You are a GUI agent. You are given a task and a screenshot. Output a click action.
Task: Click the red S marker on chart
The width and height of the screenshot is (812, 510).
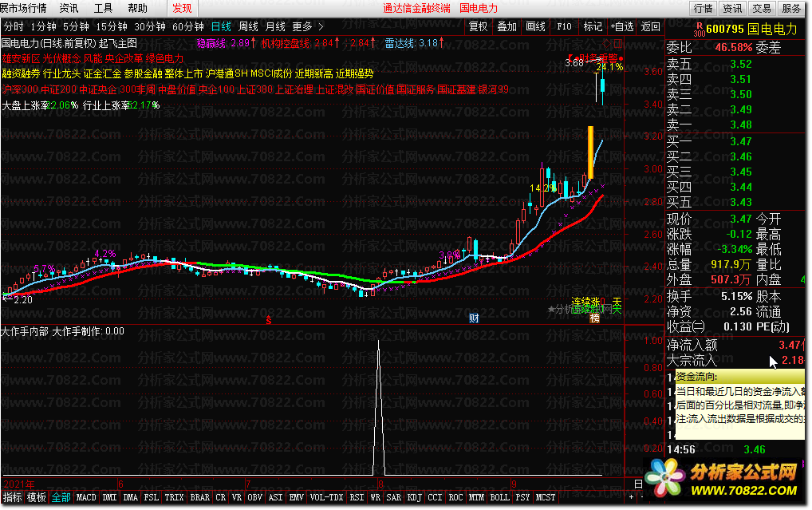click(x=268, y=320)
